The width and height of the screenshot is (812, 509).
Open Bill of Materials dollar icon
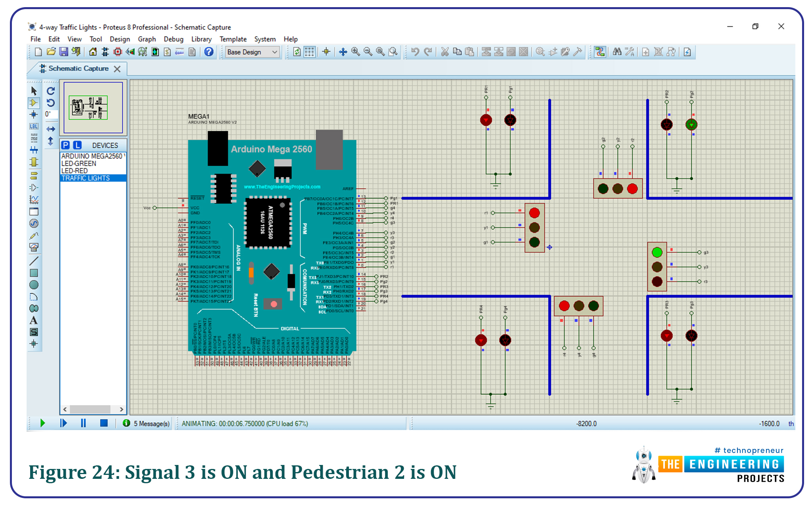tap(167, 52)
